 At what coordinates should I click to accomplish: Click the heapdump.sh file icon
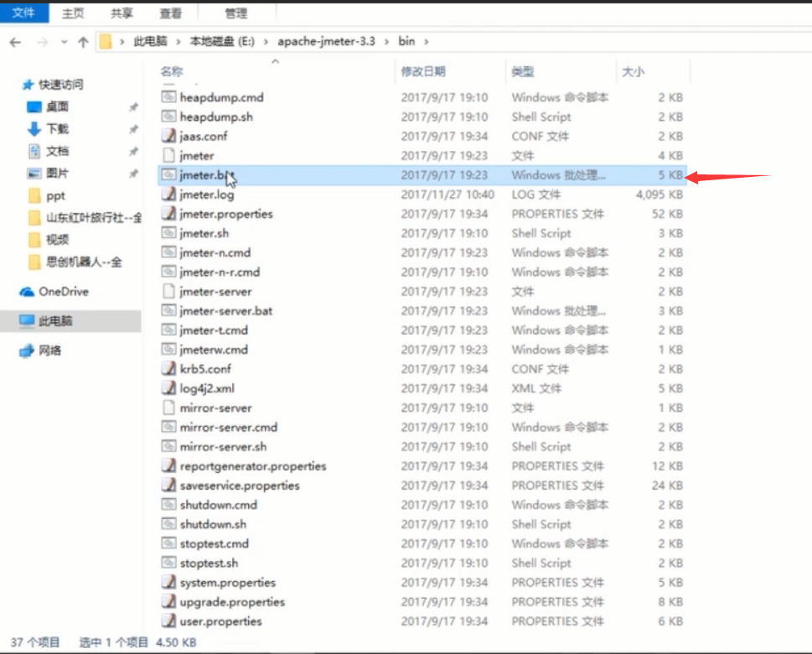pyautogui.click(x=168, y=117)
